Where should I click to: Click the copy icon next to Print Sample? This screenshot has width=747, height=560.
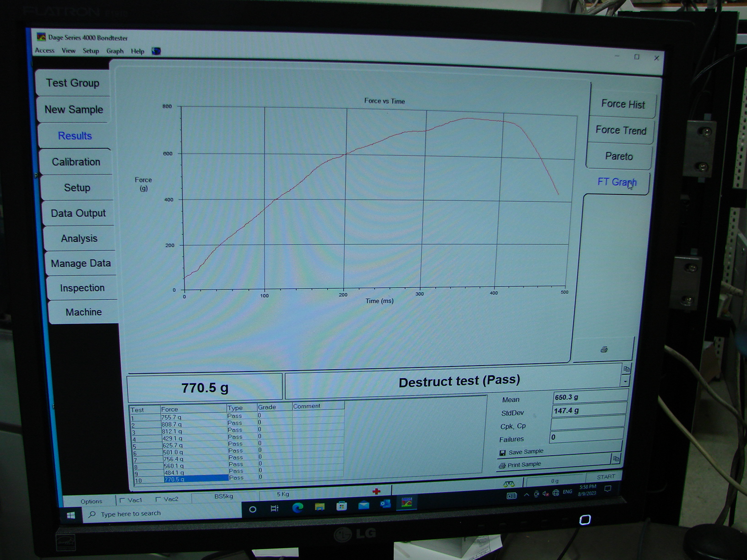point(616,458)
